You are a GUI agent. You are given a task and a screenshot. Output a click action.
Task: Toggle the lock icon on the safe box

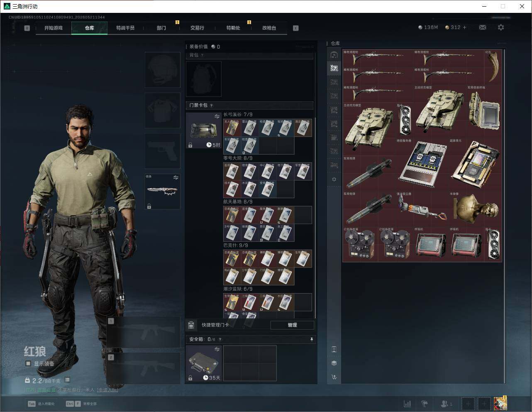click(190, 378)
